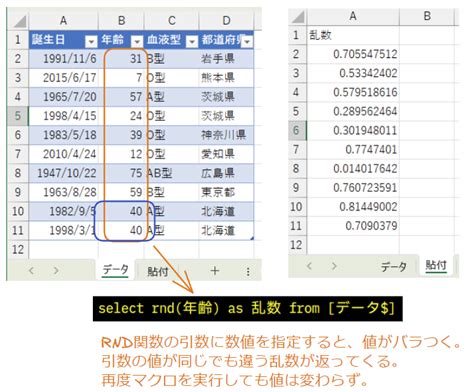Click the 東京都 cell
The image size is (474, 392).
(x=226, y=192)
